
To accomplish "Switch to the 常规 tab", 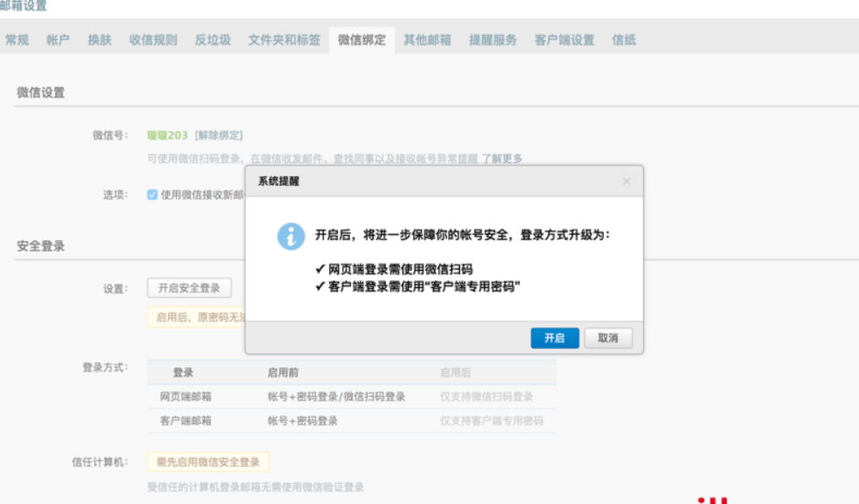I will [17, 39].
